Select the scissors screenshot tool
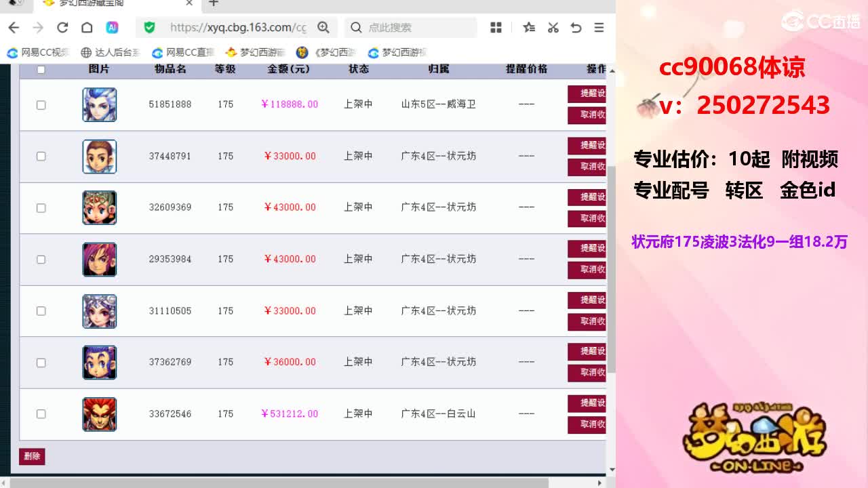The height and width of the screenshot is (488, 868). (x=553, y=28)
